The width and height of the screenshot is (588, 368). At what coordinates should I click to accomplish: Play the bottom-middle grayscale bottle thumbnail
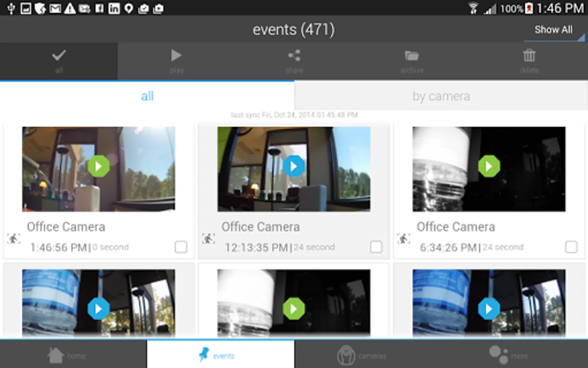click(294, 309)
